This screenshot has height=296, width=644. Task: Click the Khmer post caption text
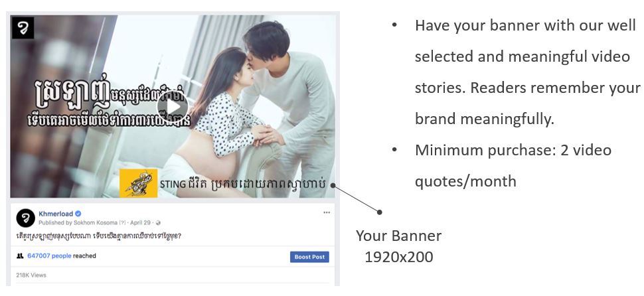point(98,236)
